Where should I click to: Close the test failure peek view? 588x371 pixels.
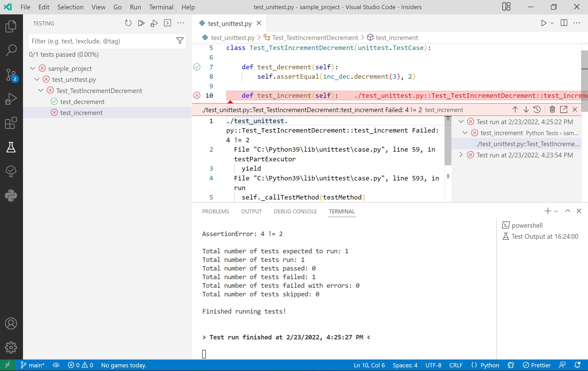pyautogui.click(x=575, y=110)
